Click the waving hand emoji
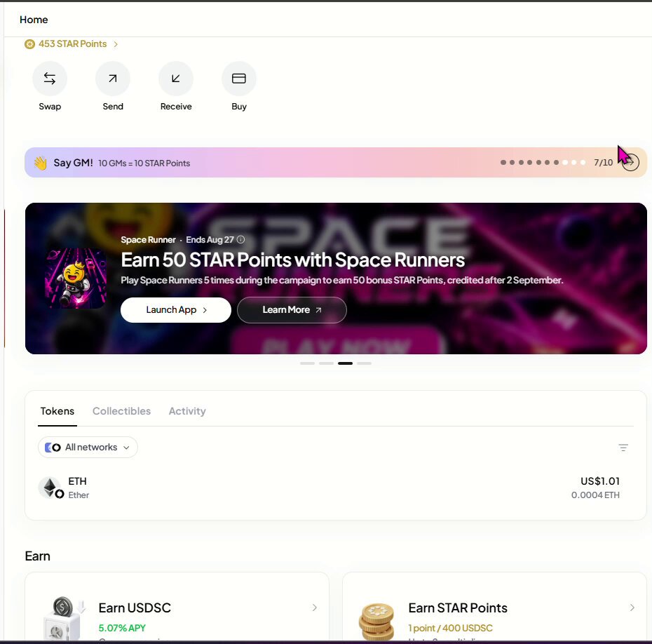Screen dimensions: 652x644 41,163
